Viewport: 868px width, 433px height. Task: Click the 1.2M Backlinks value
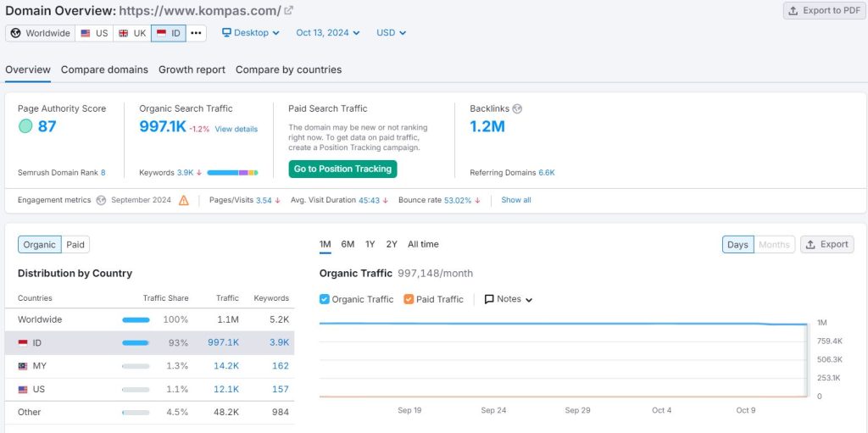[x=487, y=126]
